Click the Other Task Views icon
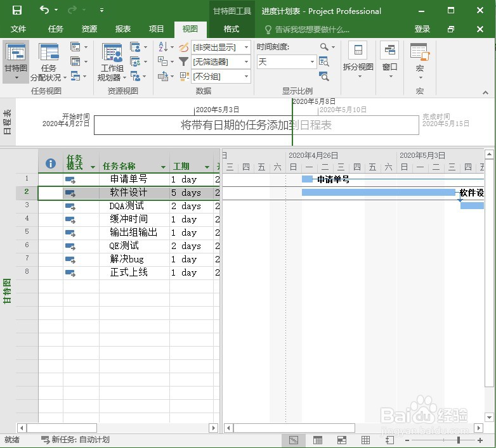 pos(75,76)
